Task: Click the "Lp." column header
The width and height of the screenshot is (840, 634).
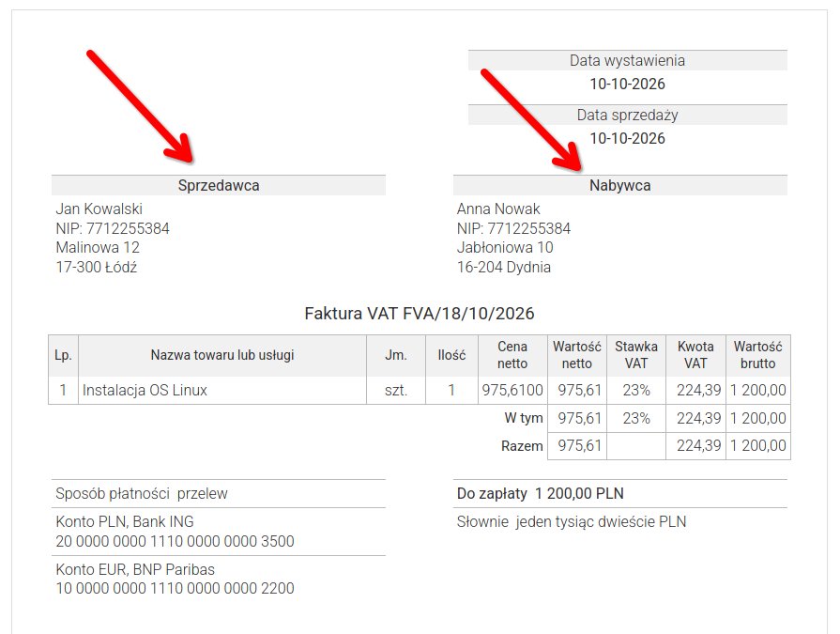Action: (63, 355)
